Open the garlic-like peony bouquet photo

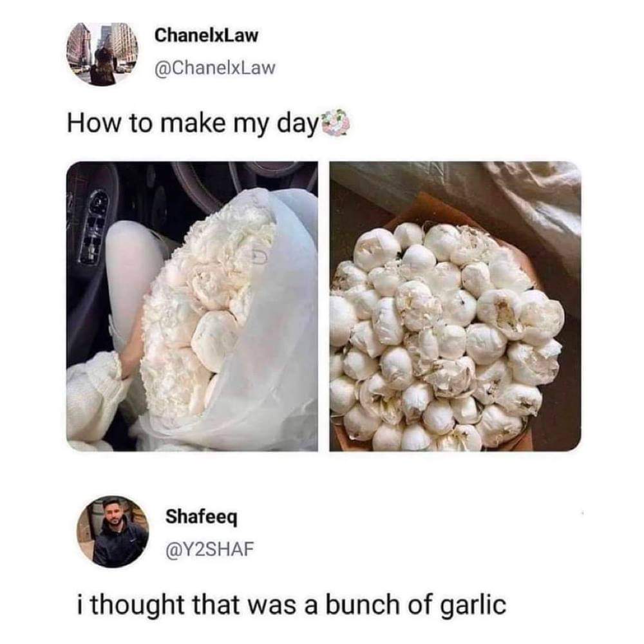coord(455,307)
